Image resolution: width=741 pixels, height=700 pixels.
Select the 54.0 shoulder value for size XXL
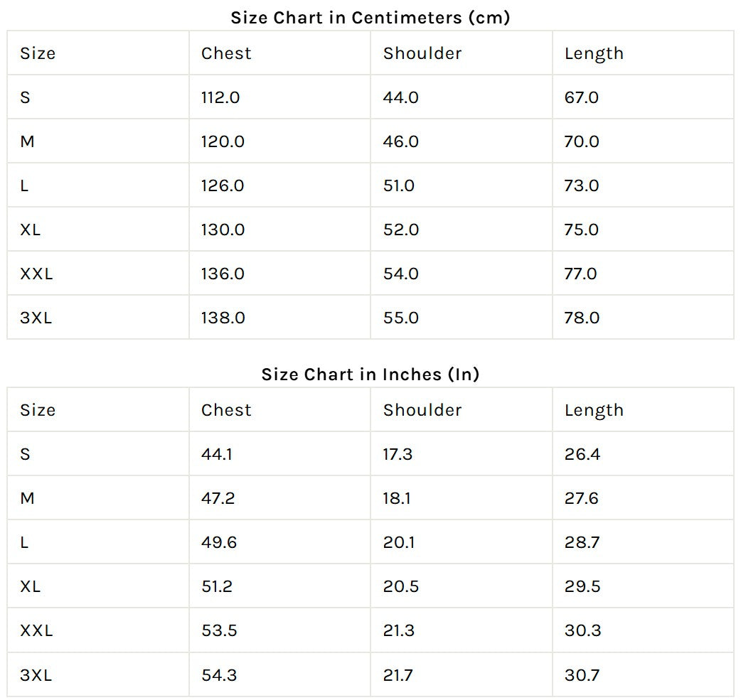pos(401,274)
